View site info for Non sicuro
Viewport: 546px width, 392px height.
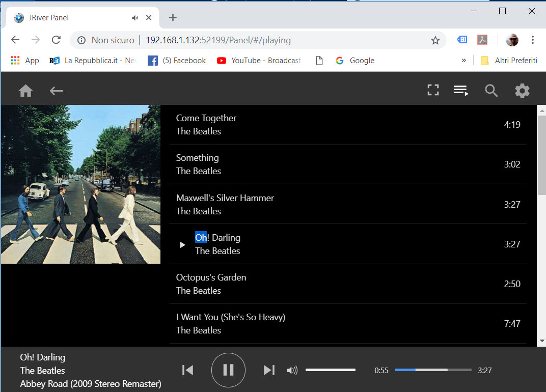pyautogui.click(x=105, y=40)
